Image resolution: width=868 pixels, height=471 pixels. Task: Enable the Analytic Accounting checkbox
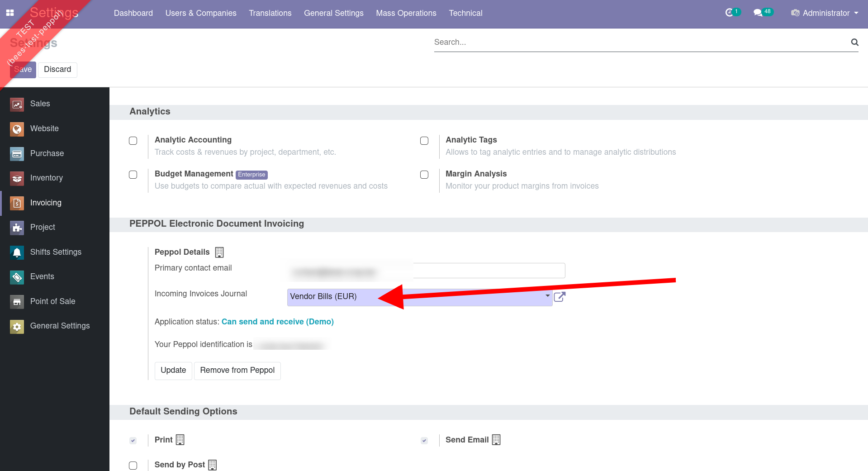point(133,141)
